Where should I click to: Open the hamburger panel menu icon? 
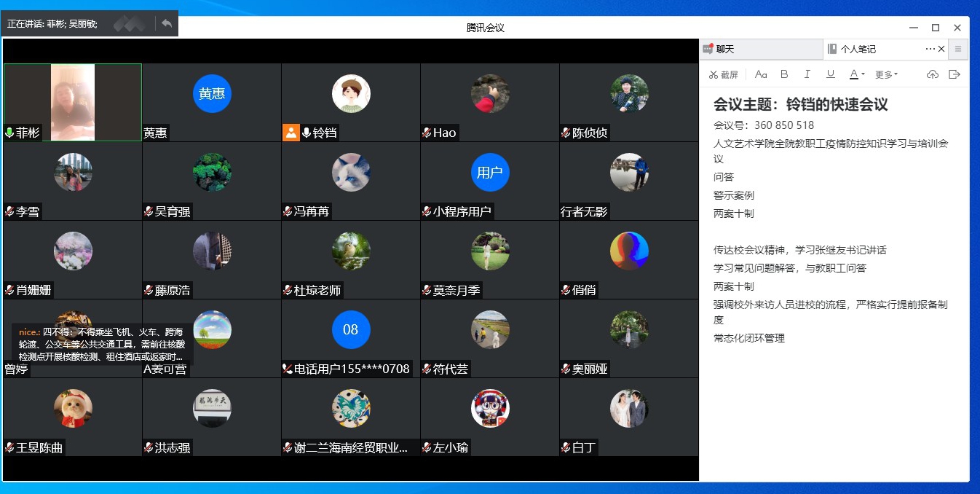pos(958,49)
